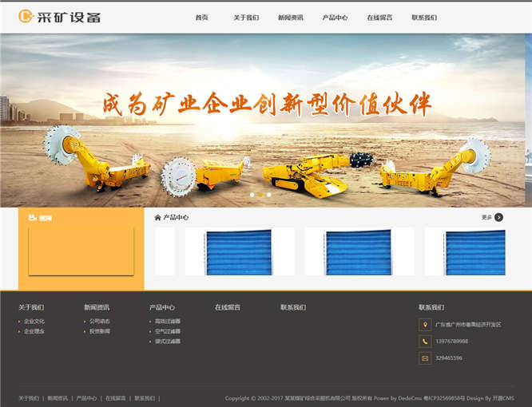Click the envelope icon in footer contact

425,358
